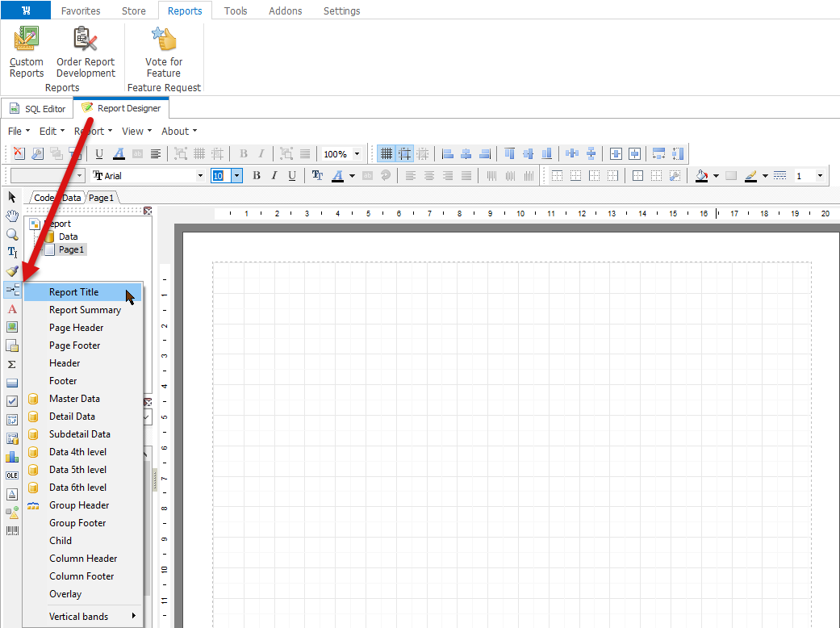Select the OLE object tool
The height and width of the screenshot is (628, 840).
[x=12, y=475]
